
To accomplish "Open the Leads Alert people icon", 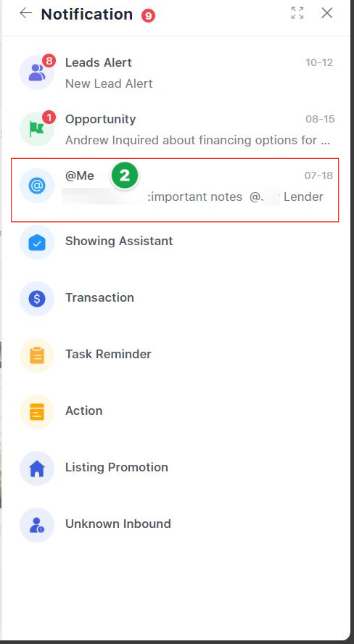I will click(x=37, y=73).
